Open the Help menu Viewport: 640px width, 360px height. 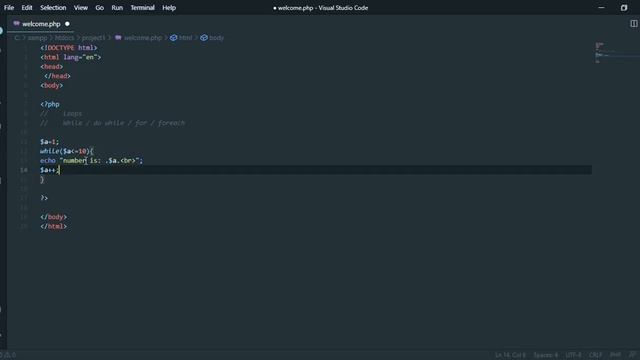coord(169,8)
